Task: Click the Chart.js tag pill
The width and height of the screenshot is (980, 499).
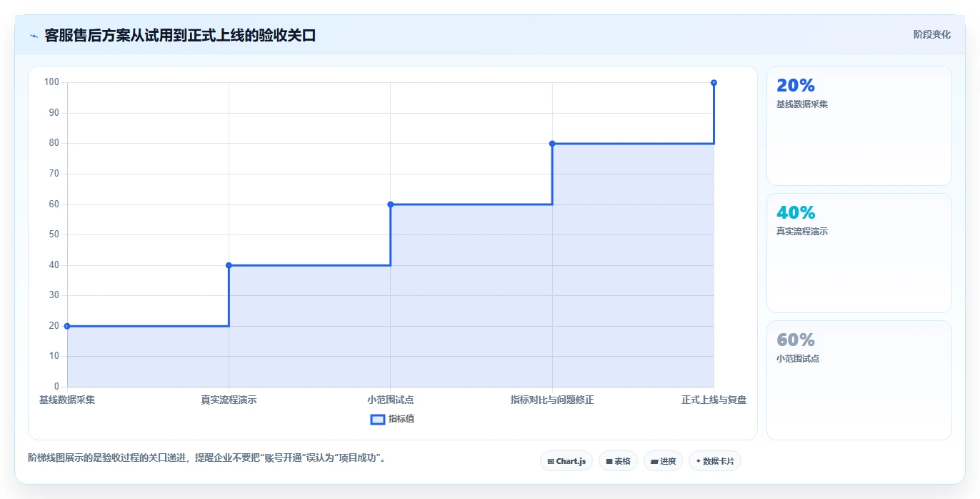Action: [566, 461]
